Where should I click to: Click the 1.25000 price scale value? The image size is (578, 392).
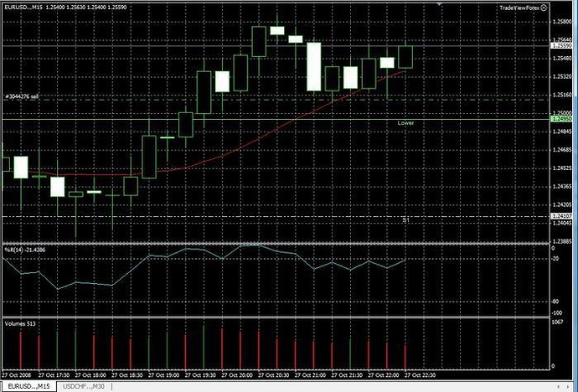coord(562,113)
